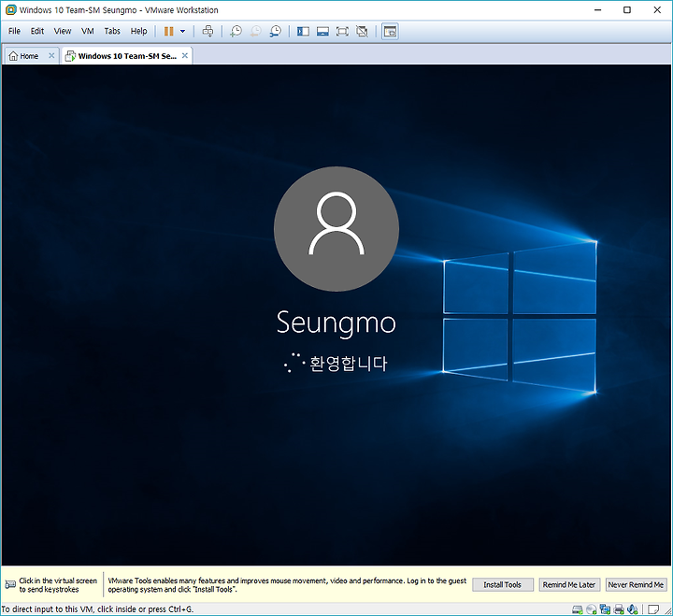The width and height of the screenshot is (673, 616).
Task: Open the View menu
Action: (63, 31)
